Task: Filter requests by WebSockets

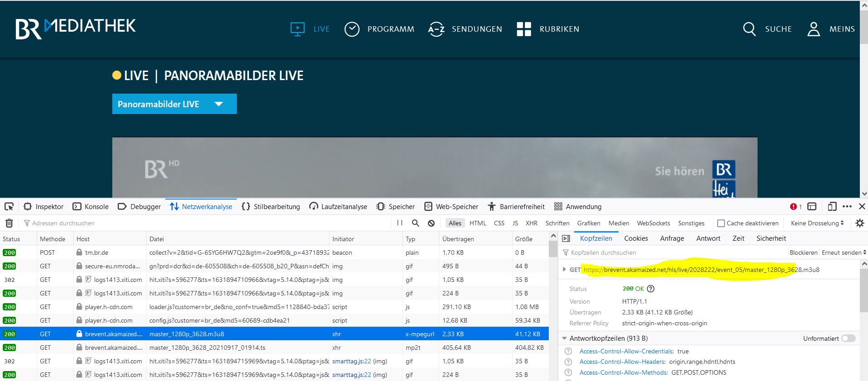Action: pyautogui.click(x=653, y=223)
